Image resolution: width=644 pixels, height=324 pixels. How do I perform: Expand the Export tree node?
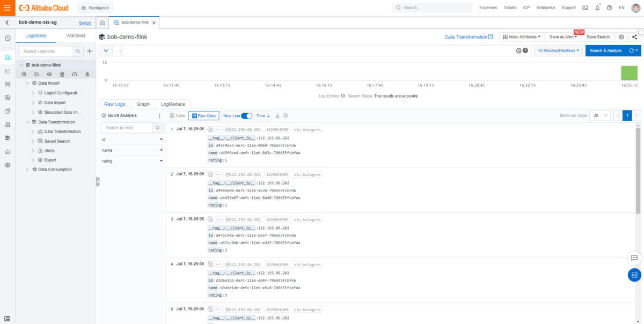(33, 160)
